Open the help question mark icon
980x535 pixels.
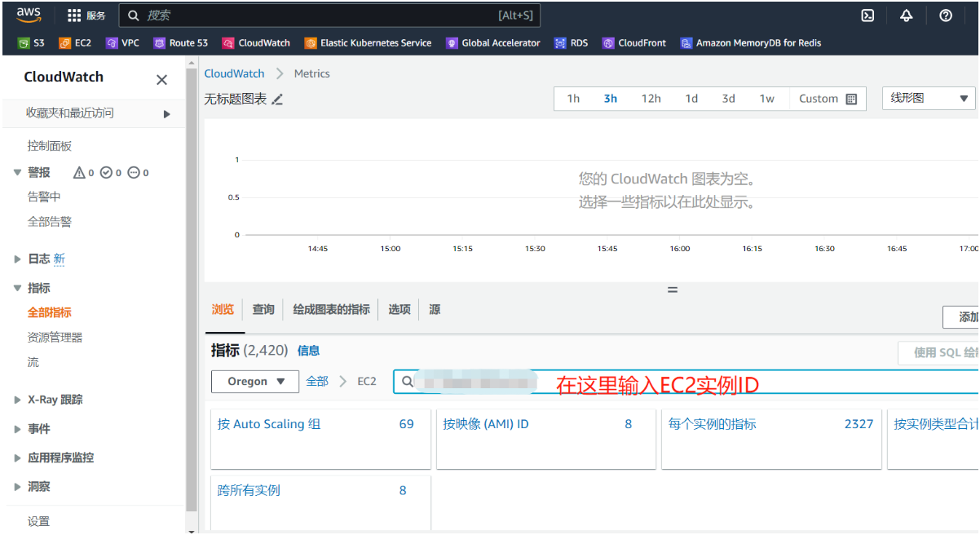[946, 15]
